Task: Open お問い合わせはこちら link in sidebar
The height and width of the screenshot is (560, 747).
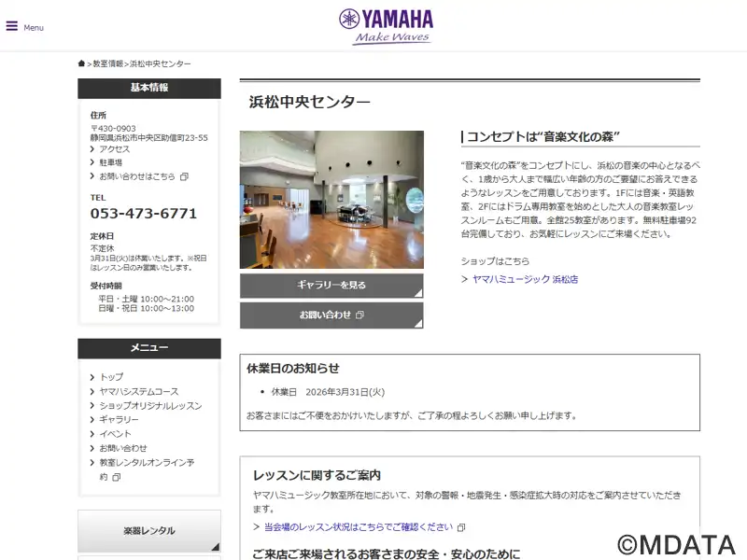Action: tap(137, 176)
